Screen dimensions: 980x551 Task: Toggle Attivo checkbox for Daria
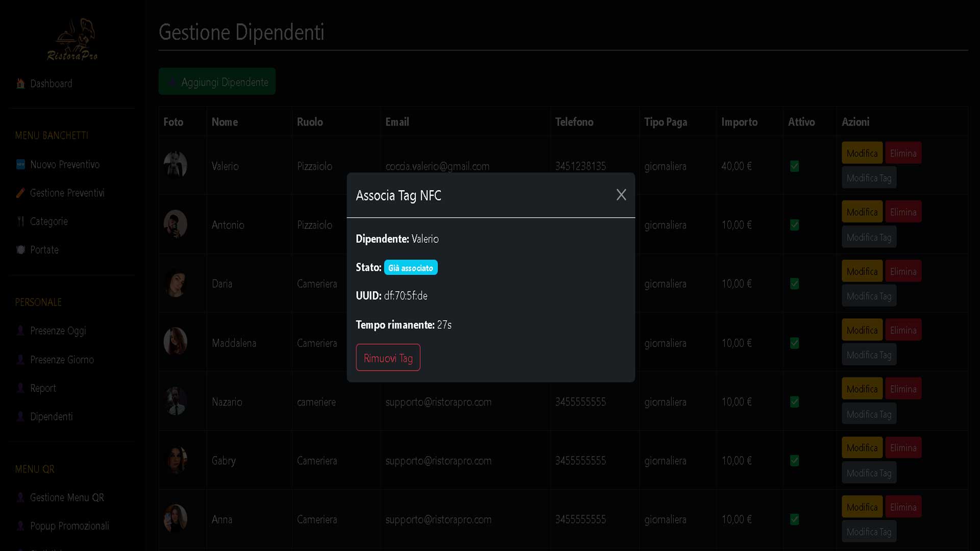[794, 284]
